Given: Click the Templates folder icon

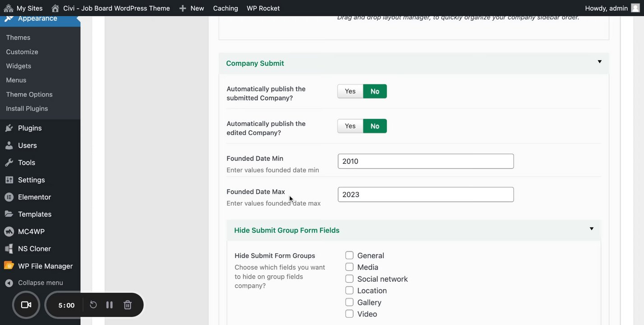Looking at the screenshot, I should (x=9, y=214).
